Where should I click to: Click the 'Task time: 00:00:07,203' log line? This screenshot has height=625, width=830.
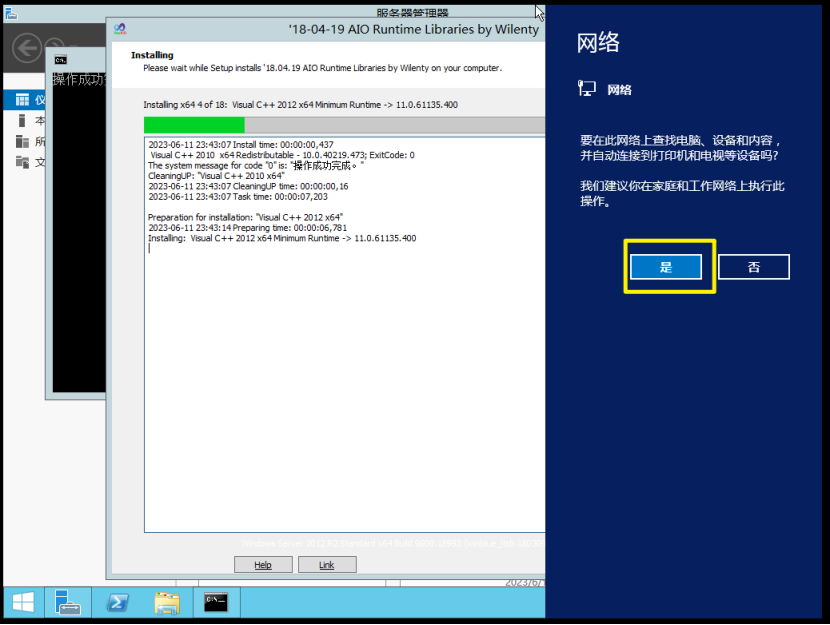pyautogui.click(x=238, y=196)
